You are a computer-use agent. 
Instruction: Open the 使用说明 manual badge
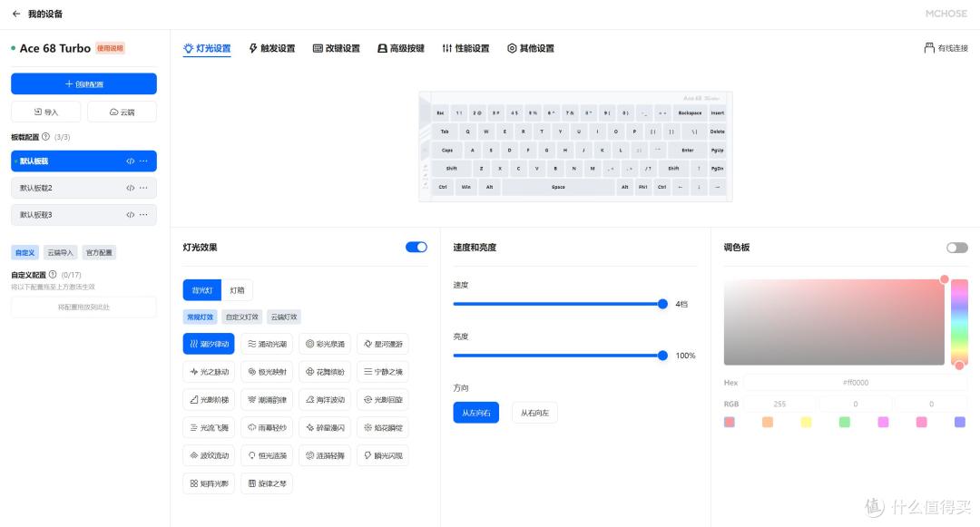(x=110, y=48)
